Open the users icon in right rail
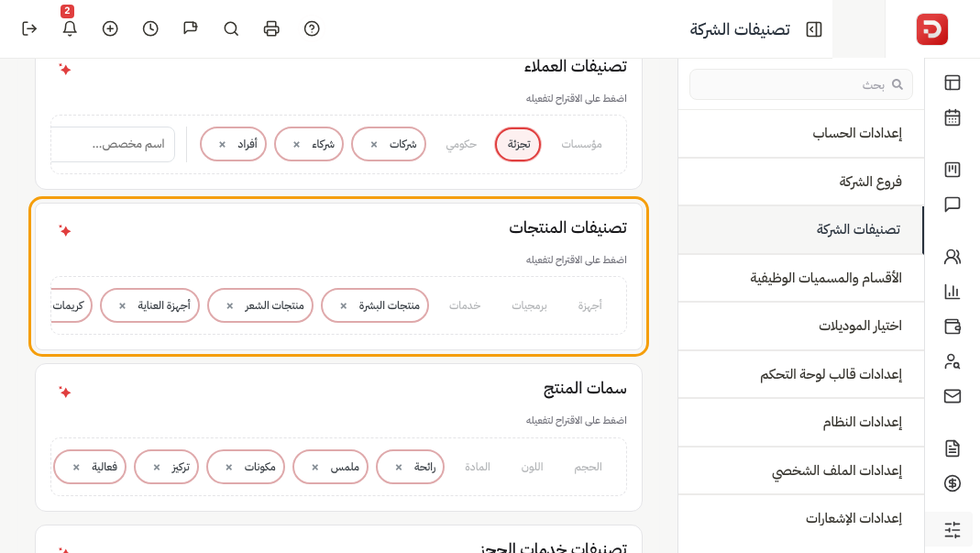Image resolution: width=980 pixels, height=553 pixels. (x=952, y=257)
